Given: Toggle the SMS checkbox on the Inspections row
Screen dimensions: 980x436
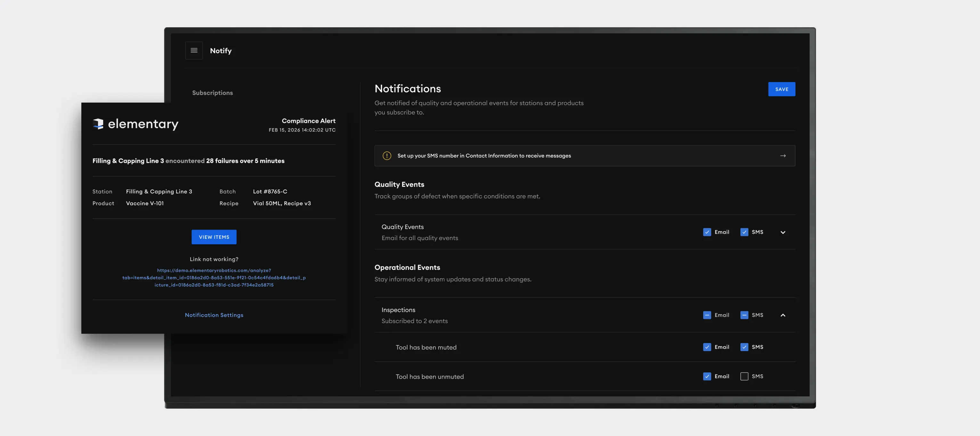Looking at the screenshot, I should coord(744,315).
